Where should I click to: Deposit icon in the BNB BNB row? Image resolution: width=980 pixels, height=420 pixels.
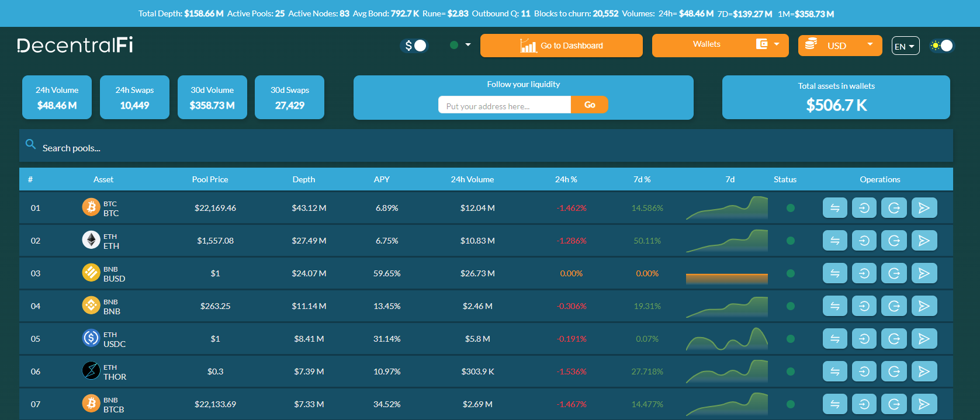(864, 306)
